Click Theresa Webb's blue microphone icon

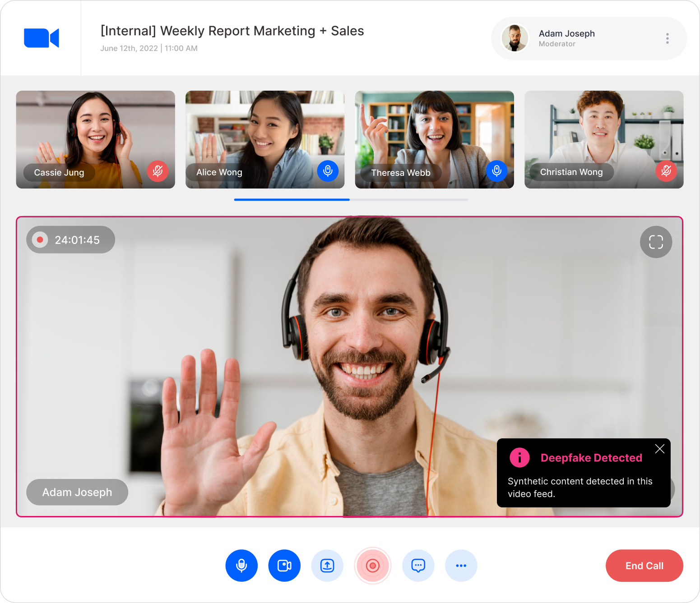click(497, 171)
